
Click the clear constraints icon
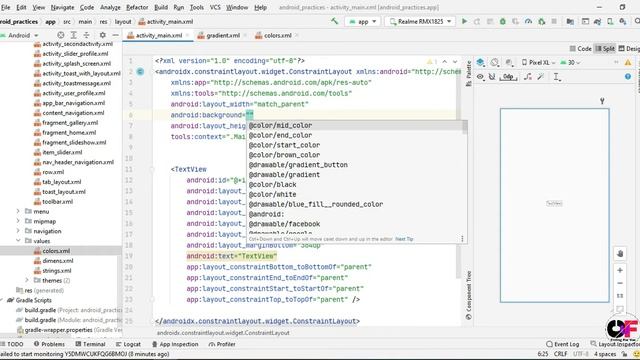click(x=528, y=76)
